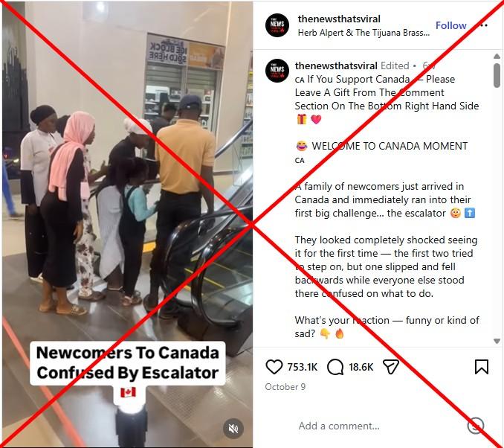Viewport: 504px width, 448px height.
Task: Follow thenewsthatsviral account
Action: pyautogui.click(x=450, y=25)
